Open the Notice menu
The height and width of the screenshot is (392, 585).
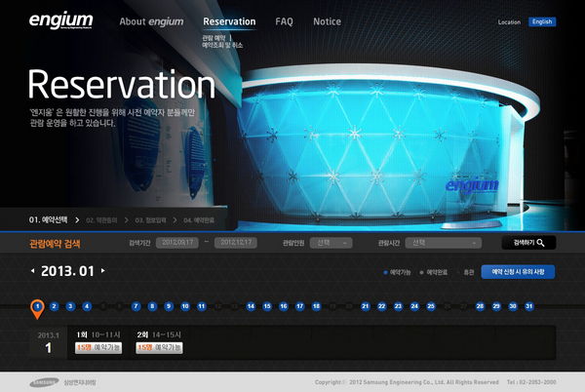[328, 21]
